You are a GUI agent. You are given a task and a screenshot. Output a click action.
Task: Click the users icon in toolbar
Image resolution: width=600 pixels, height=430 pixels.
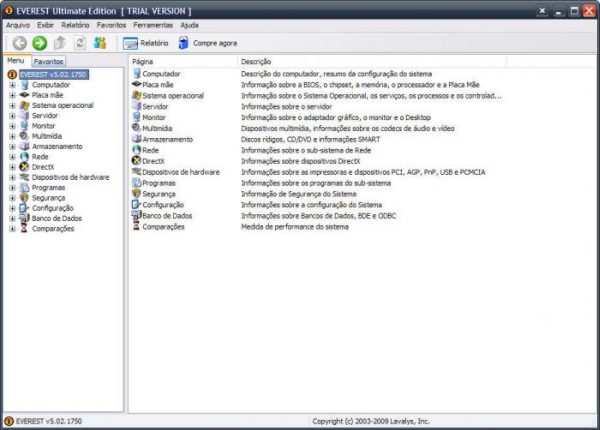(x=99, y=43)
